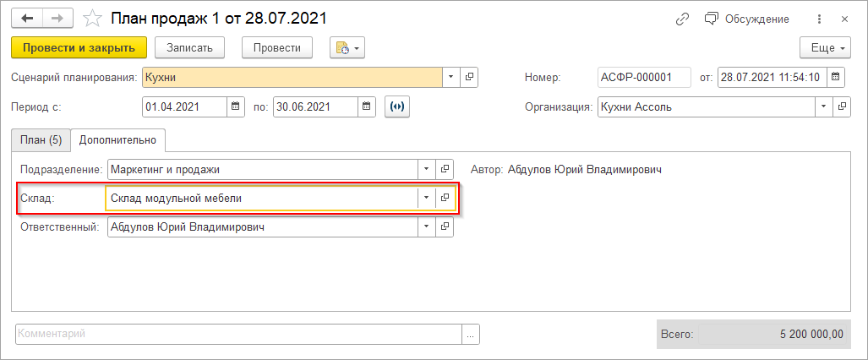Open the Еще menu
868x360 pixels.
[x=824, y=47]
